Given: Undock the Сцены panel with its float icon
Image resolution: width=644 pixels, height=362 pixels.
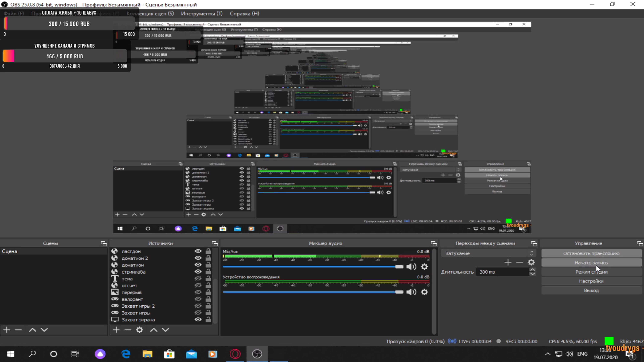Looking at the screenshot, I should click(x=104, y=243).
